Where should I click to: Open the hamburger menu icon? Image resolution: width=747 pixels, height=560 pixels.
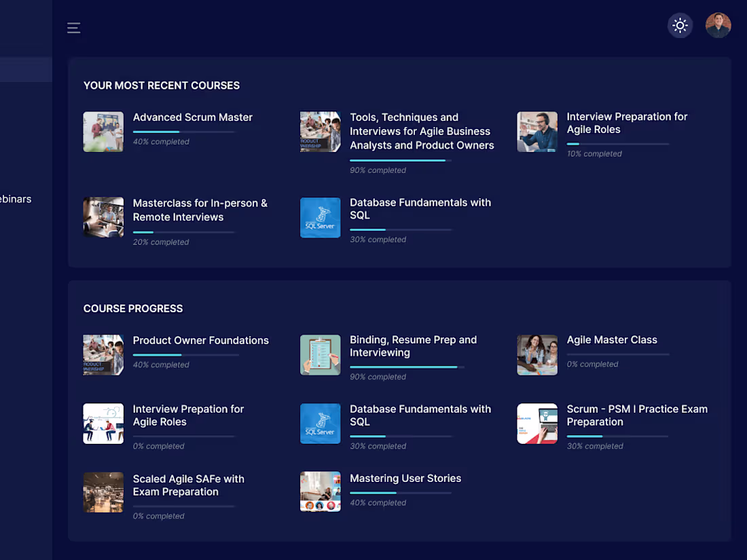pos(73,28)
